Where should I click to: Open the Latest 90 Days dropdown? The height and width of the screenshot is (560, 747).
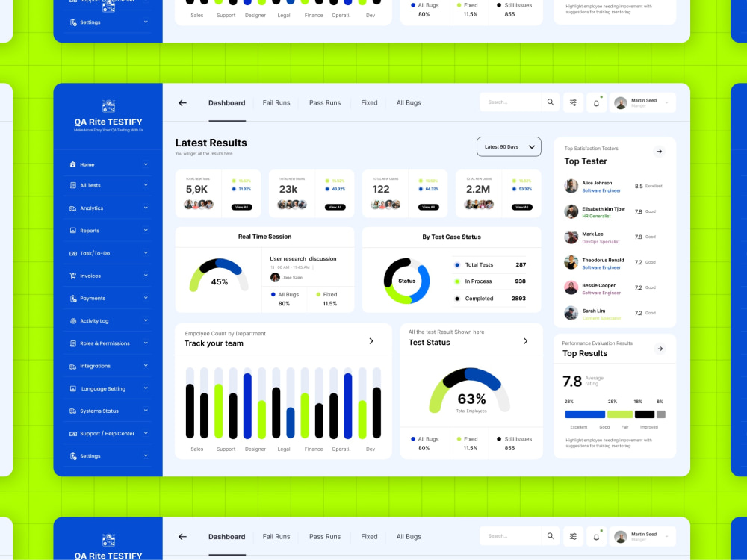coord(509,146)
